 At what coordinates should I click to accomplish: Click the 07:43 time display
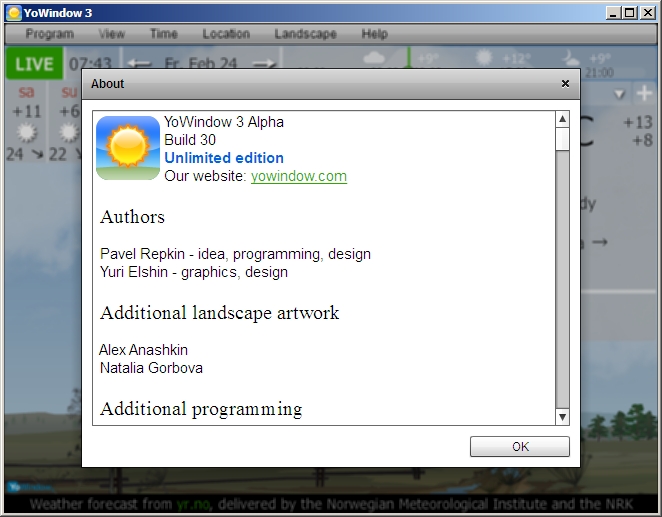(x=90, y=64)
